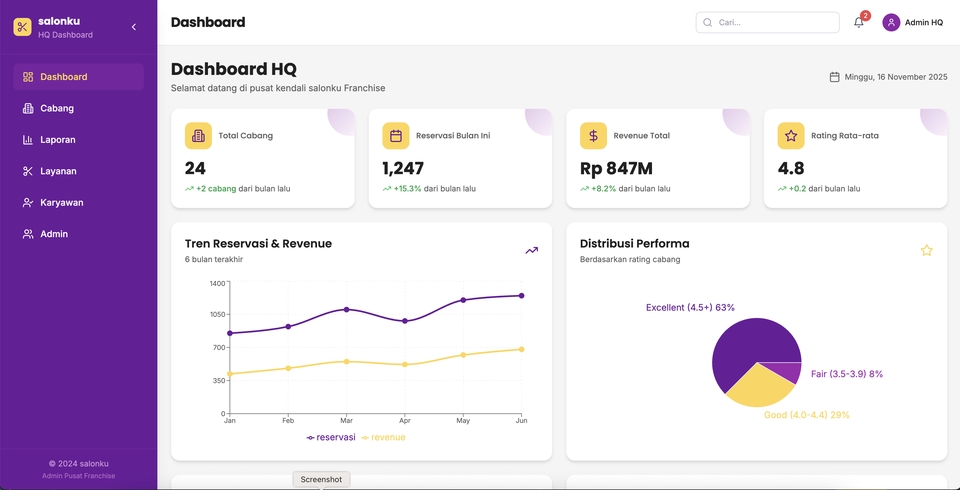Click the Layanan scissors icon
The height and width of the screenshot is (490, 960).
pos(28,171)
